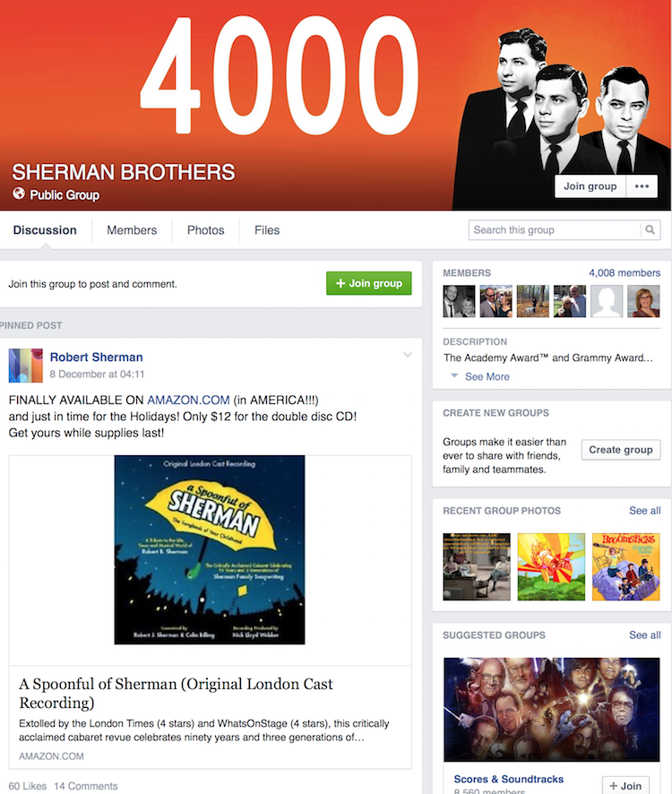Open the three-dots group options menu
Screen dimensions: 672x794
tap(642, 186)
